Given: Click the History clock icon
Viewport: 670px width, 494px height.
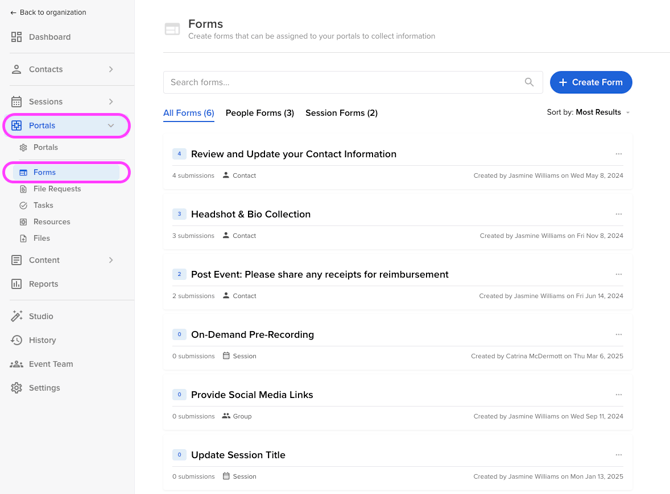Looking at the screenshot, I should (17, 340).
